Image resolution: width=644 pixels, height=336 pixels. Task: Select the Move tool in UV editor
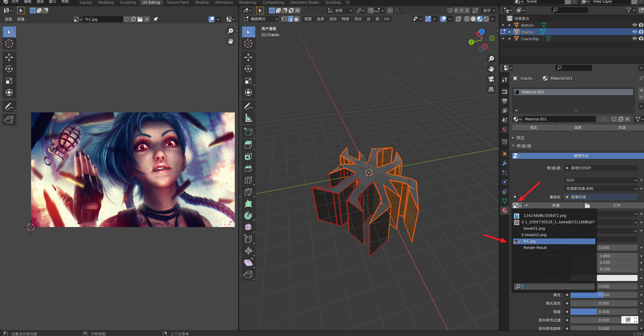(x=9, y=57)
